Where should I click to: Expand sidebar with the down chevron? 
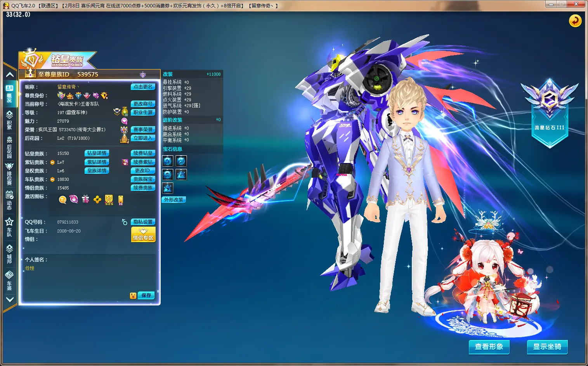(x=10, y=299)
